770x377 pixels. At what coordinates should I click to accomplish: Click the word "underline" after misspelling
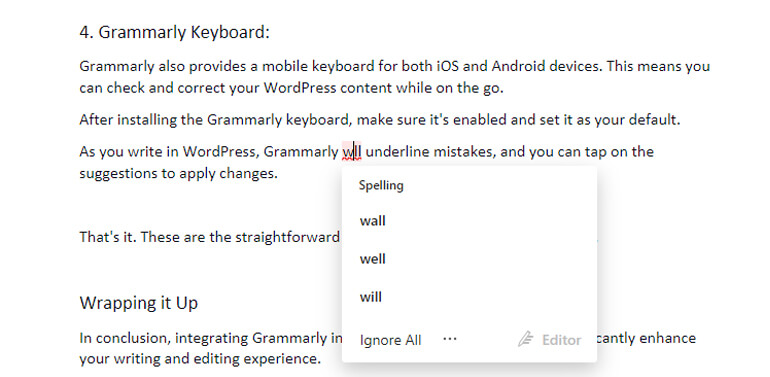[397, 152]
